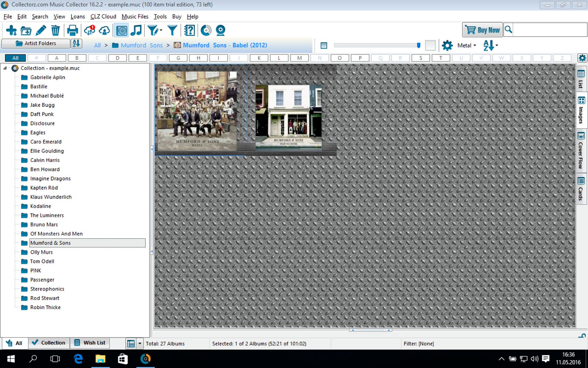The image size is (588, 368).
Task: Open the layout dropdown arrow in status bar
Action: (139, 343)
